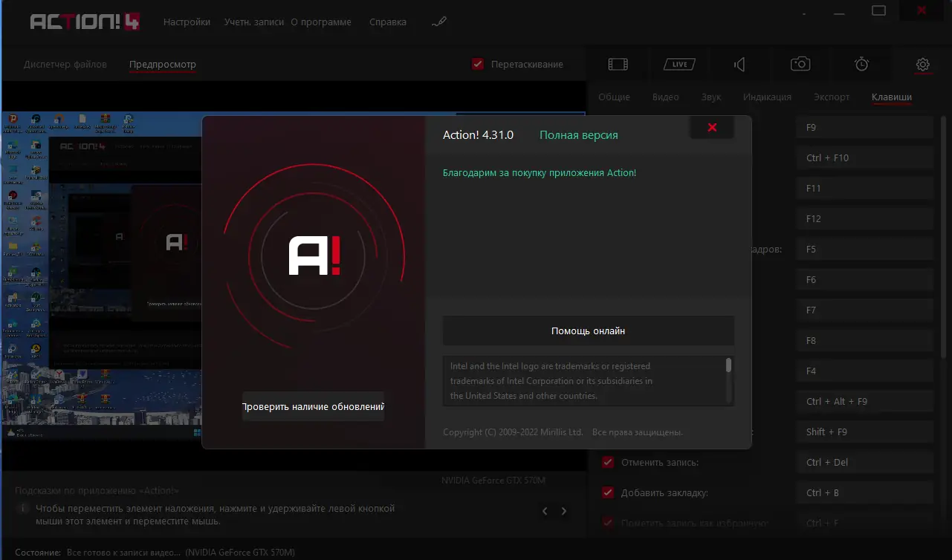Open the audio recording speaker icon
The height and width of the screenshot is (560, 952).
pos(739,65)
